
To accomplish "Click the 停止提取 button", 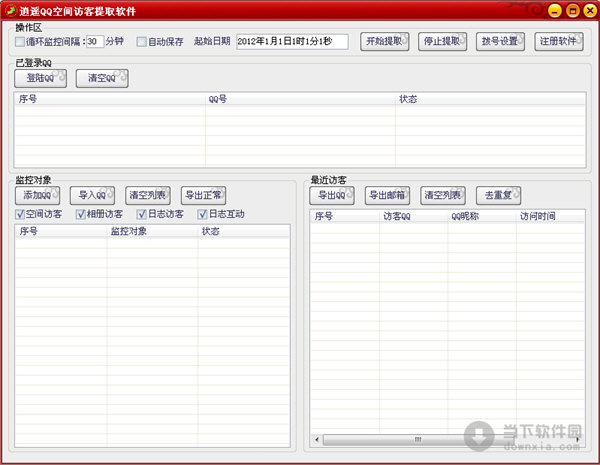I will tap(442, 41).
